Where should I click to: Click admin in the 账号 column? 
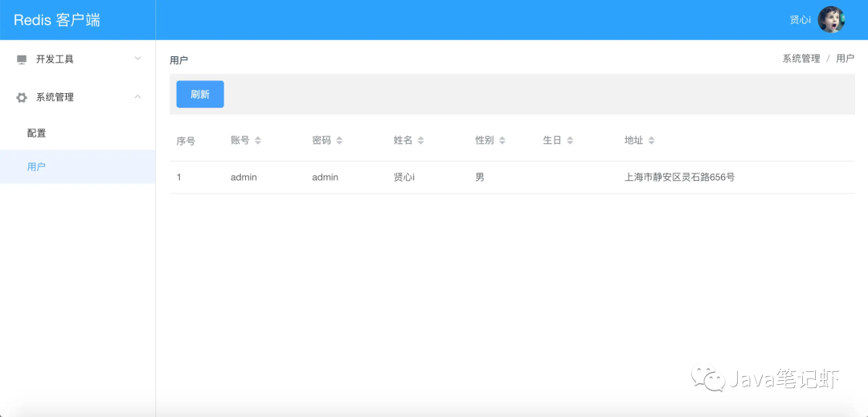(244, 178)
